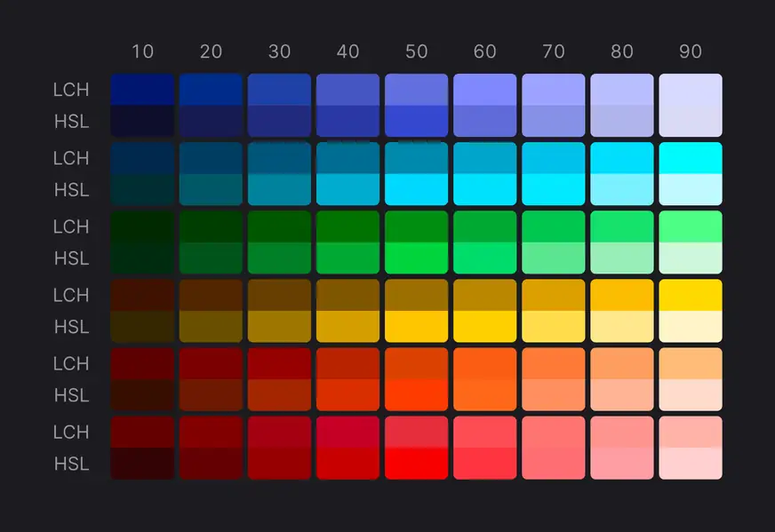The image size is (775, 532).
Task: Pick the blue LCH swatch in column 10
Action: pyautogui.click(x=142, y=90)
